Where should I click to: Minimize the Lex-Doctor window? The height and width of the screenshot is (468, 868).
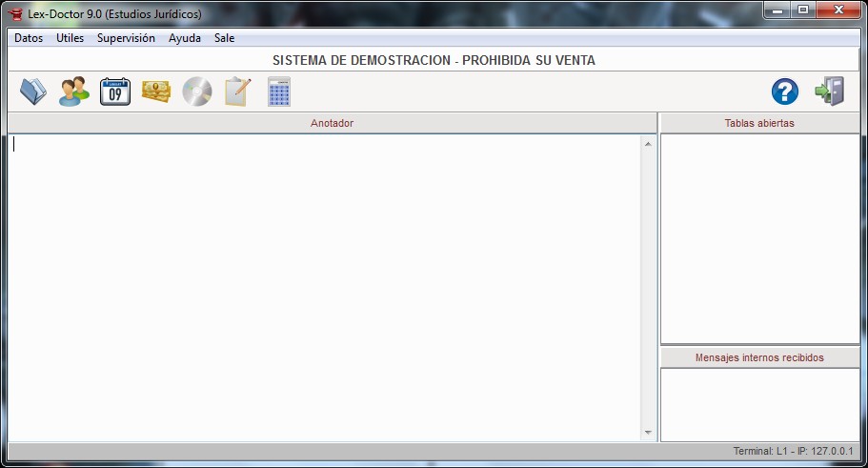coord(777,10)
